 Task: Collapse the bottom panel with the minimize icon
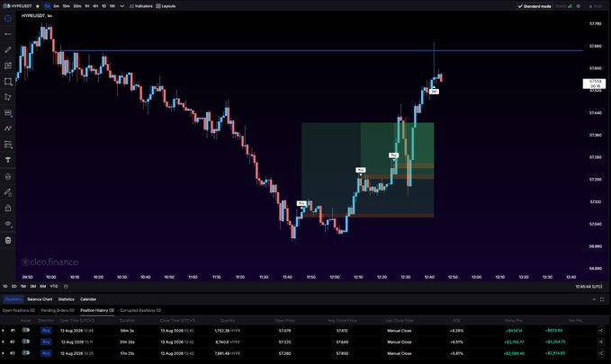[594, 299]
